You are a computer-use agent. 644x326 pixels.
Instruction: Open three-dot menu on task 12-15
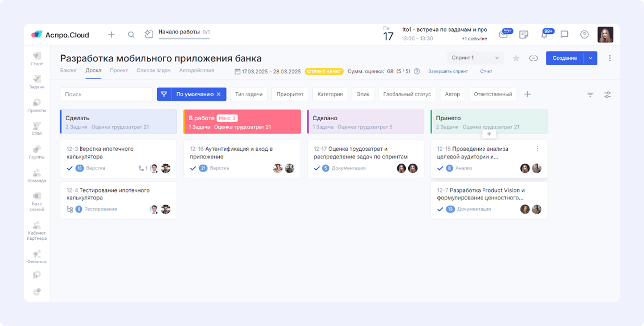pyautogui.click(x=537, y=149)
